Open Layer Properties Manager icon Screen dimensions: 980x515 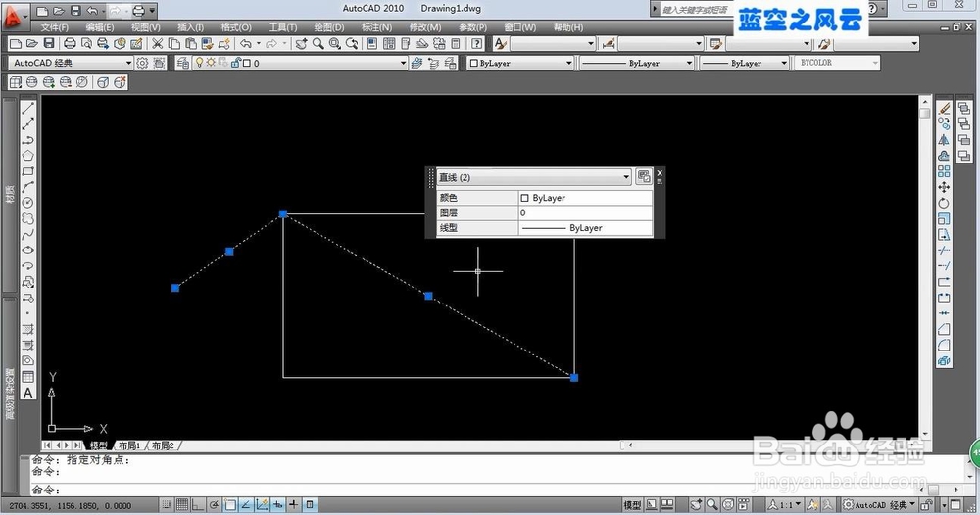(182, 63)
